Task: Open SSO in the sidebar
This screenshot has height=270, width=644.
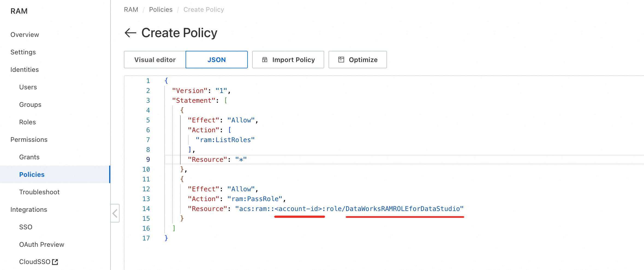Action: 26,227
